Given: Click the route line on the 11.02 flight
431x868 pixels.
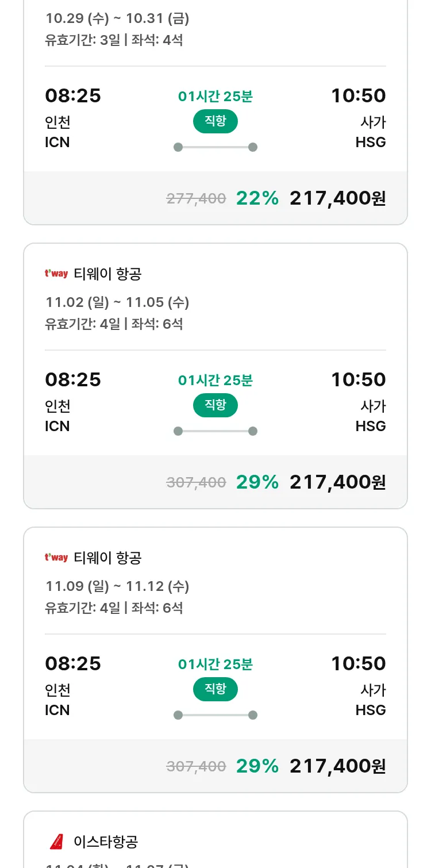Looking at the screenshot, I should pyautogui.click(x=215, y=431).
